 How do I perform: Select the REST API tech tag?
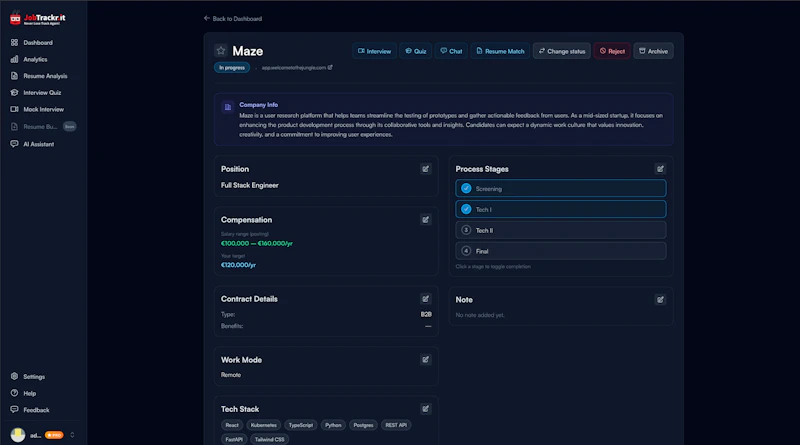tap(396, 425)
